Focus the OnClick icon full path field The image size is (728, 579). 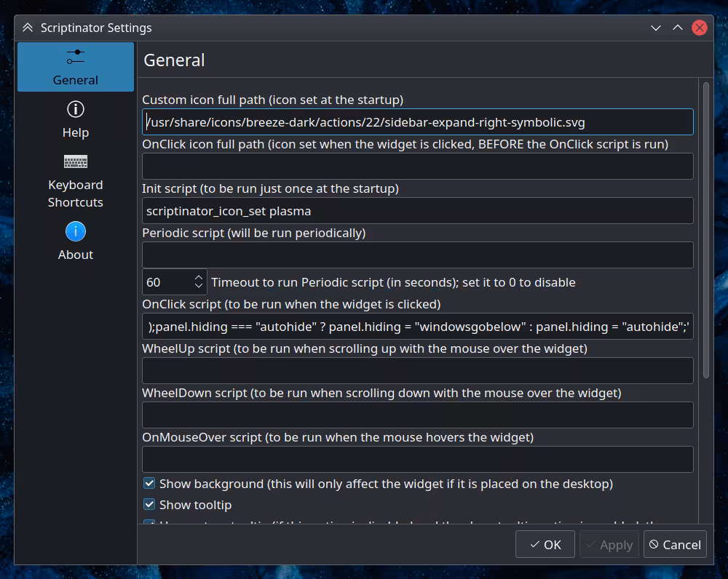tap(417, 167)
